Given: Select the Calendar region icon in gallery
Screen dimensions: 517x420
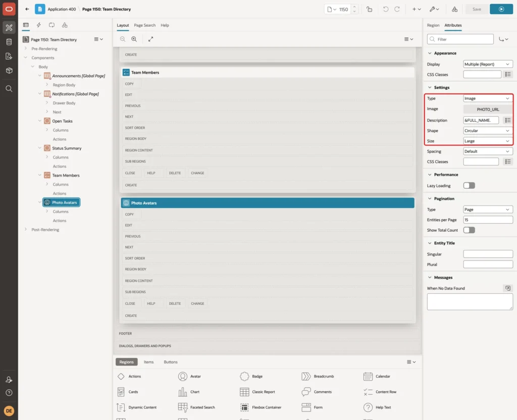Looking at the screenshot, I should (x=368, y=376).
